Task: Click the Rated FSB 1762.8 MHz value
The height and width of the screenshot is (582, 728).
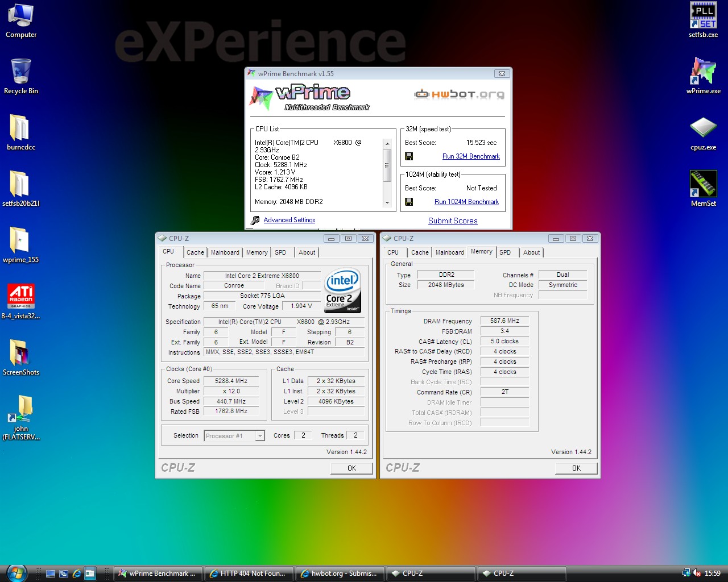Action: (x=231, y=411)
